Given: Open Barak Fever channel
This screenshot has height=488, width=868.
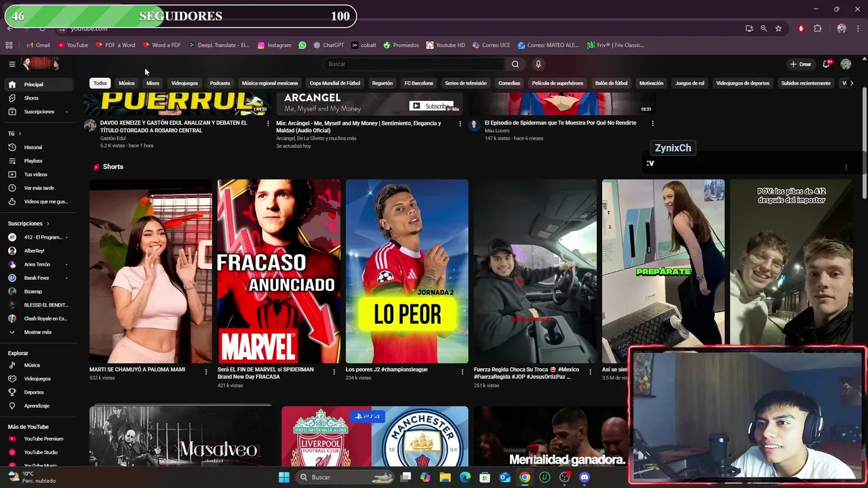Looking at the screenshot, I should [x=39, y=278].
